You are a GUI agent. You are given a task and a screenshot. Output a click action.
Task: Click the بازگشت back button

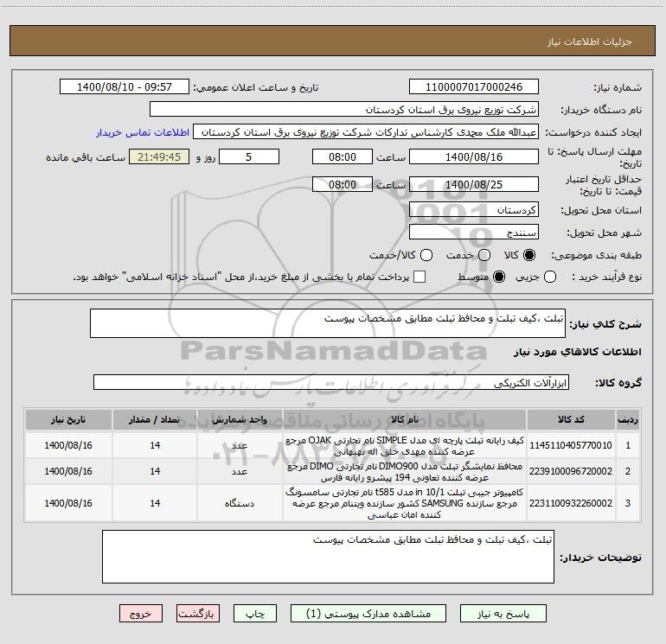tap(198, 614)
